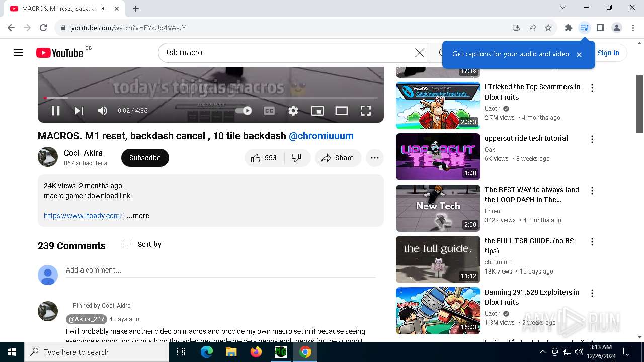Switch to theater mode
Image resolution: width=644 pixels, height=362 pixels.
(x=342, y=111)
